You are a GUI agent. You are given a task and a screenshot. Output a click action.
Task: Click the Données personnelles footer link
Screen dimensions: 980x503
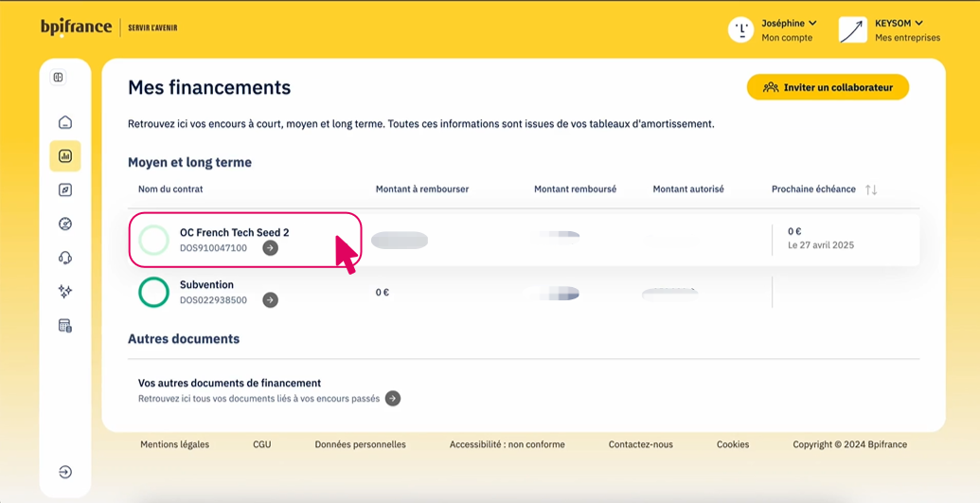(x=360, y=444)
